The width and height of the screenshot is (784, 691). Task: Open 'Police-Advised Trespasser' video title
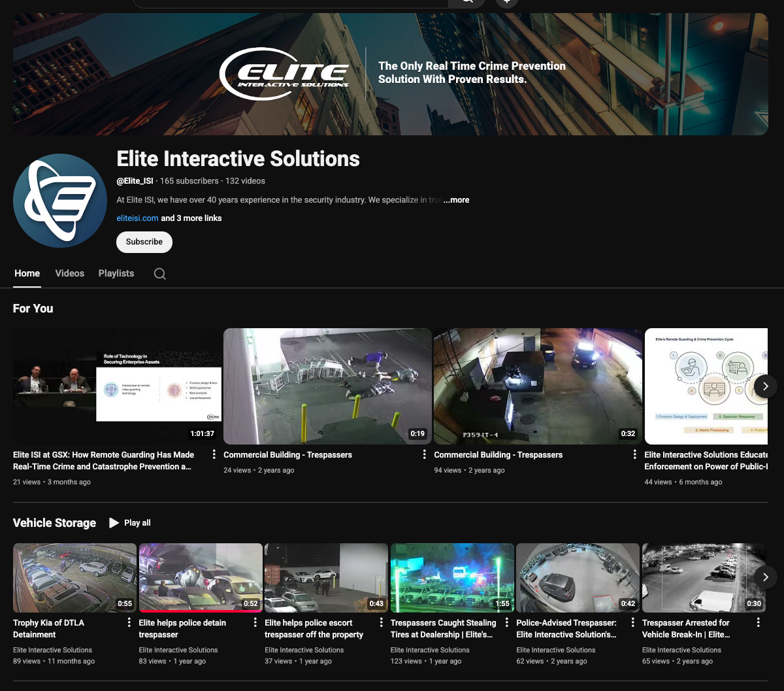click(566, 628)
